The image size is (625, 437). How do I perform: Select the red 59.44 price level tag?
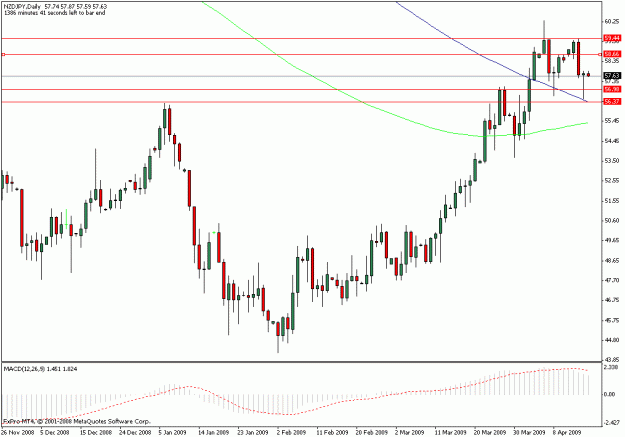pyautogui.click(x=612, y=38)
